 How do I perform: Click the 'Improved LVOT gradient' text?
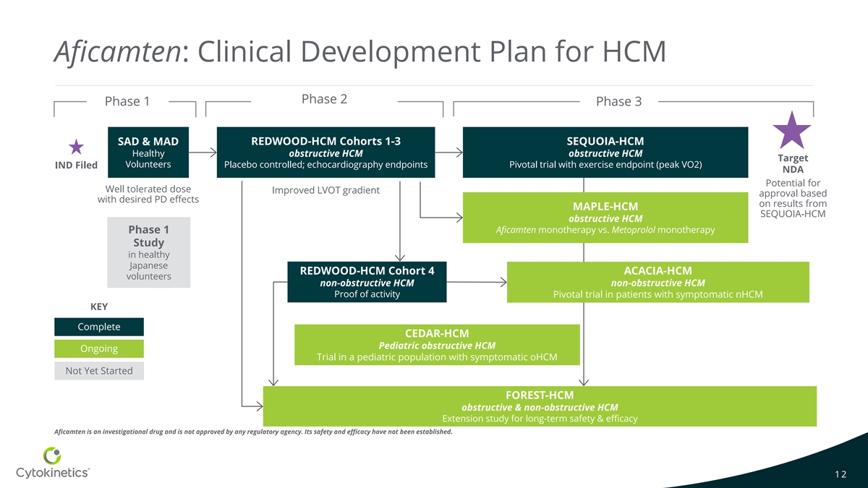pos(325,190)
